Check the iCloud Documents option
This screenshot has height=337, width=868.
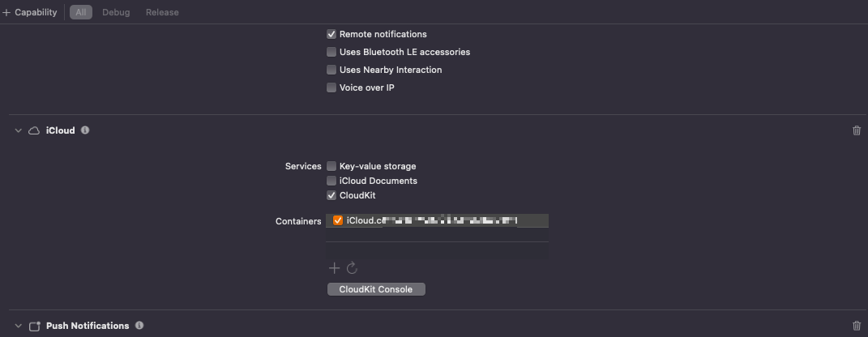(331, 181)
